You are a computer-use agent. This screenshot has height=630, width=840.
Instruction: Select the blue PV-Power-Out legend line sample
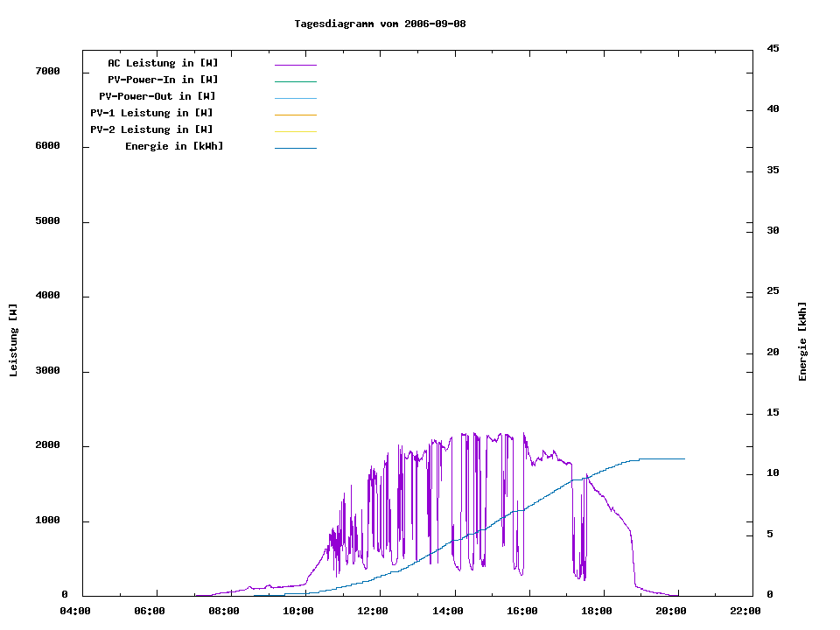(295, 98)
